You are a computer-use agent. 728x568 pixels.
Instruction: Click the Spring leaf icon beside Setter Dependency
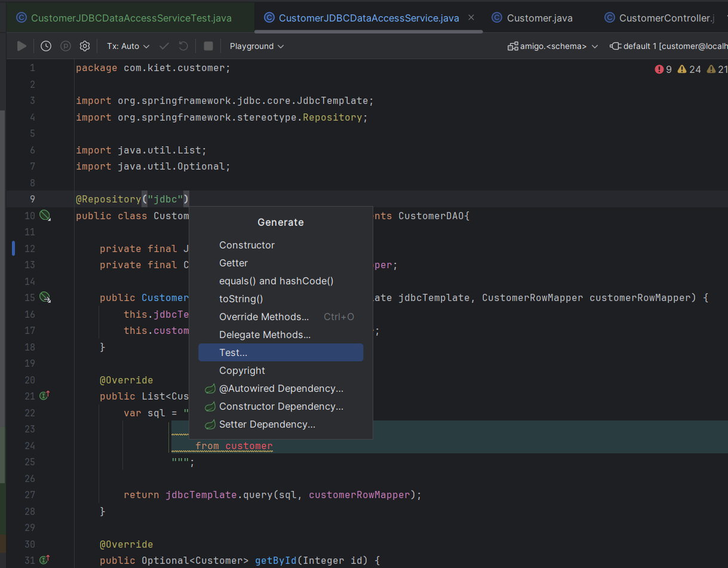[x=210, y=424]
